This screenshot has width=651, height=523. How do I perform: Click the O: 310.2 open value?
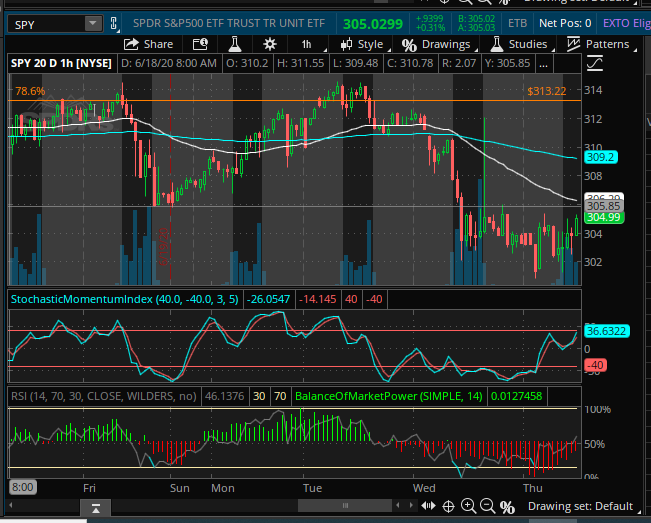(x=247, y=64)
